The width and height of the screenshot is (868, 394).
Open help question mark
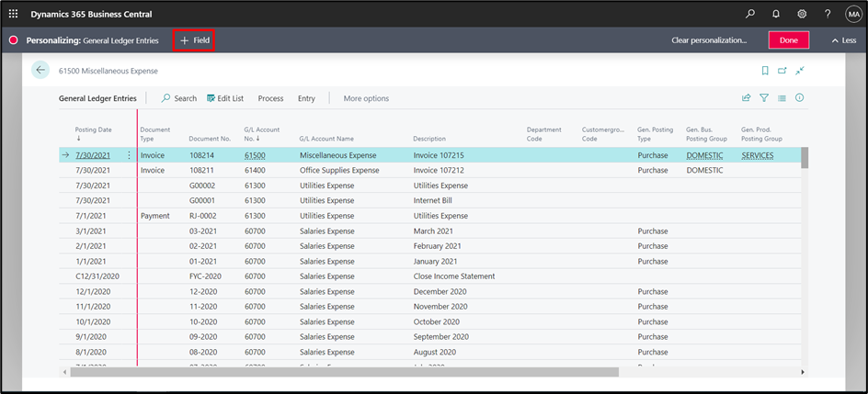coord(827,14)
